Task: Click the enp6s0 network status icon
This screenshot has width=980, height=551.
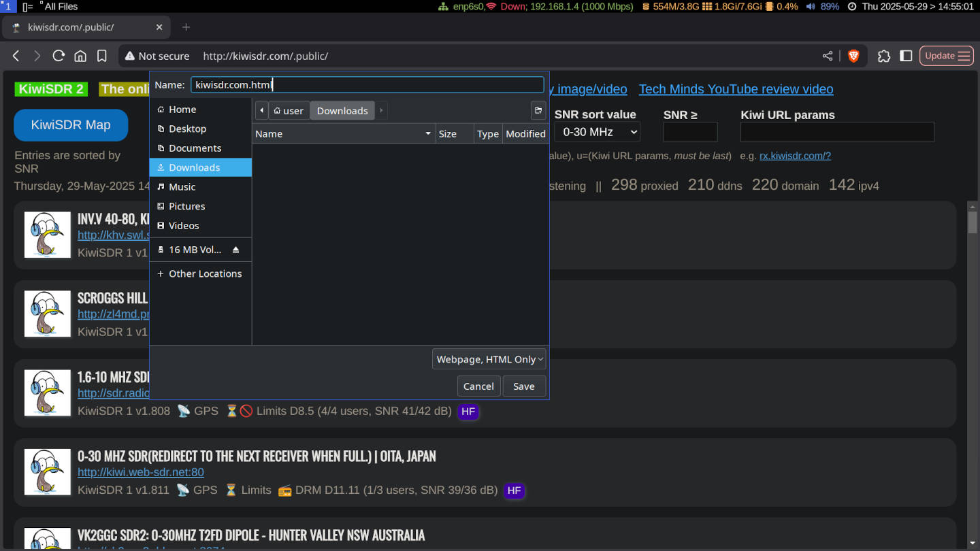Action: [443, 6]
